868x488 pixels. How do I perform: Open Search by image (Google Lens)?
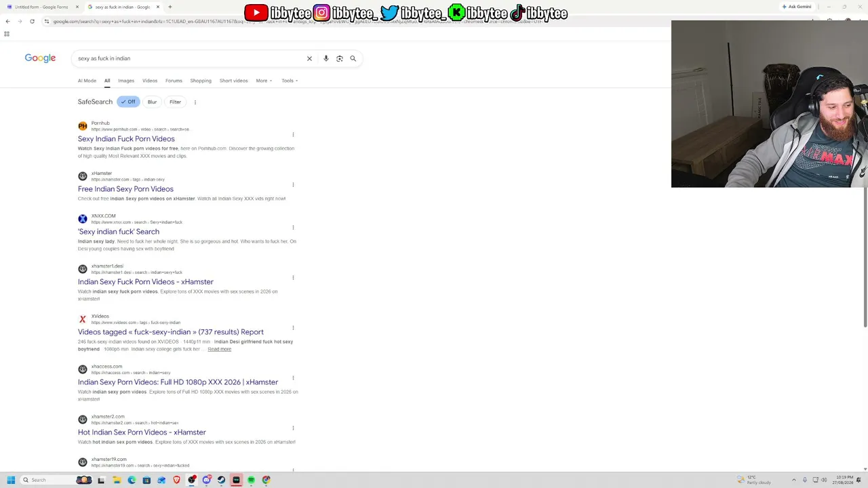click(340, 58)
